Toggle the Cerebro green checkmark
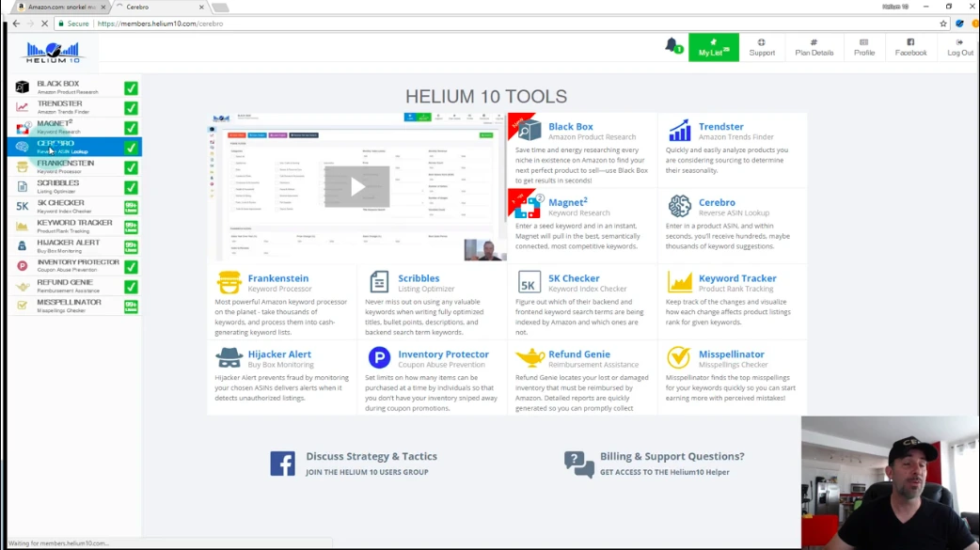This screenshot has width=980, height=550. pyautogui.click(x=131, y=149)
